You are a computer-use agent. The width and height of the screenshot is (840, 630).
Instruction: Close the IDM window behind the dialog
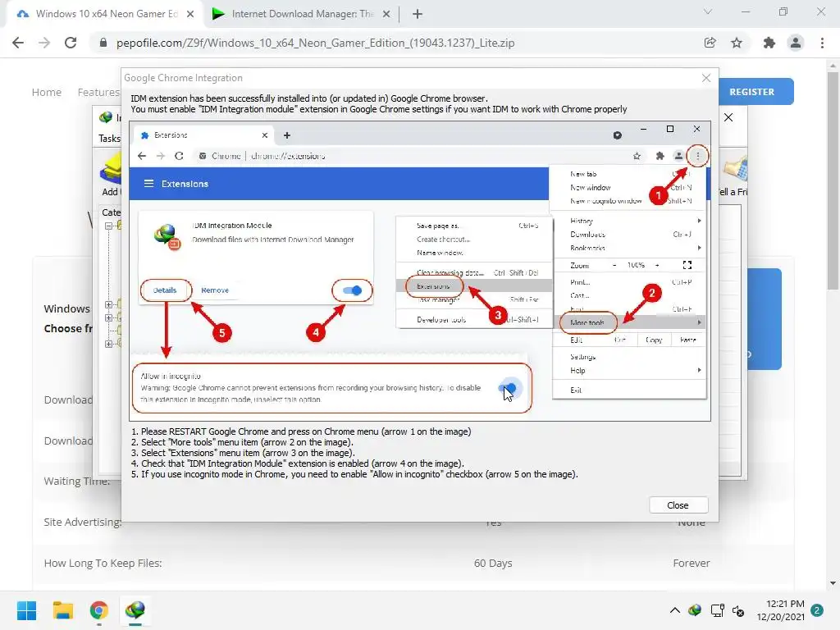tap(728, 117)
